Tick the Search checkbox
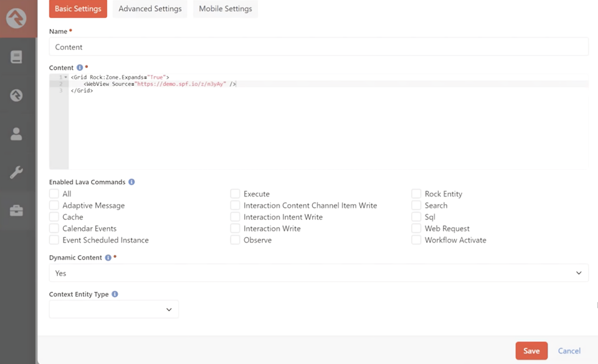The width and height of the screenshot is (598, 364). (416, 205)
